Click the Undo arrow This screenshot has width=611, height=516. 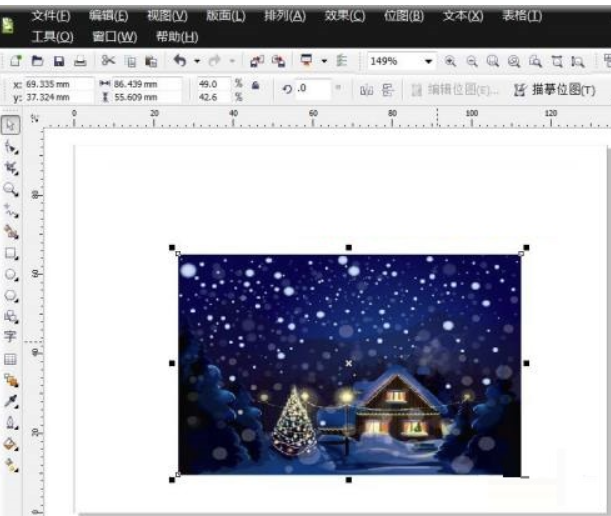tap(180, 60)
